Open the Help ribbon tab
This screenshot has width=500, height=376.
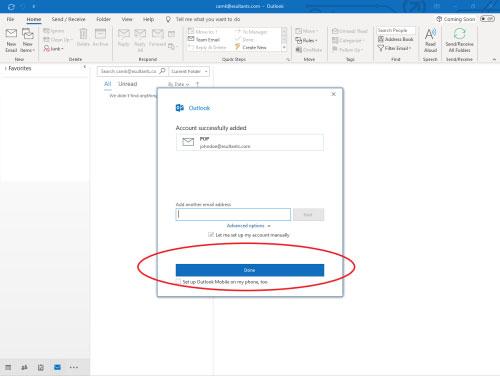[148, 19]
